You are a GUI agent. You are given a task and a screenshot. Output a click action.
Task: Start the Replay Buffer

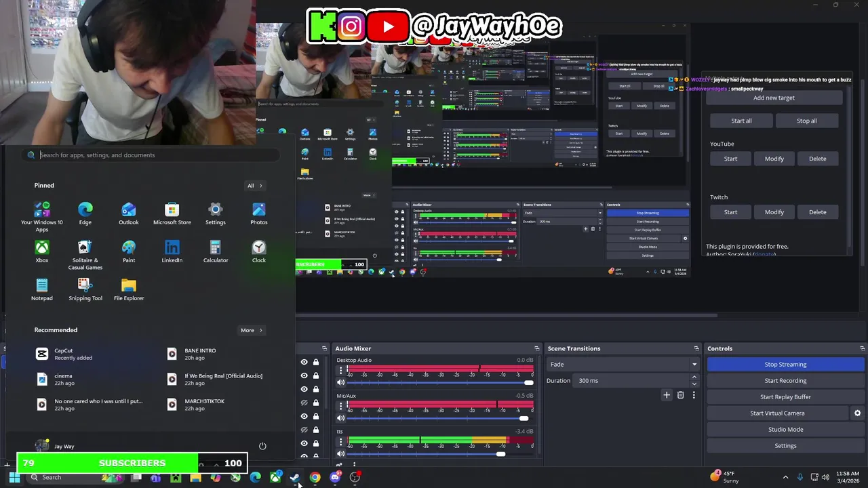(785, 396)
